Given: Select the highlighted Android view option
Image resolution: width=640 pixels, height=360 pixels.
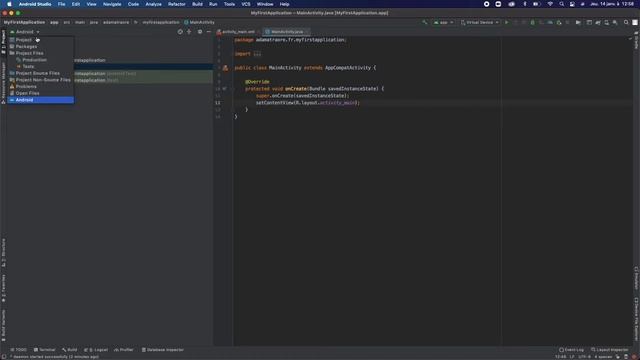Looking at the screenshot, I should click(40, 100).
